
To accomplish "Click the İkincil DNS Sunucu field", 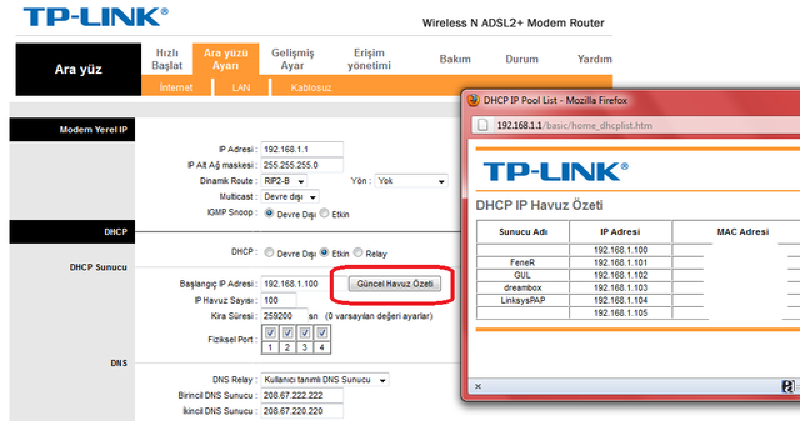I will [x=302, y=411].
